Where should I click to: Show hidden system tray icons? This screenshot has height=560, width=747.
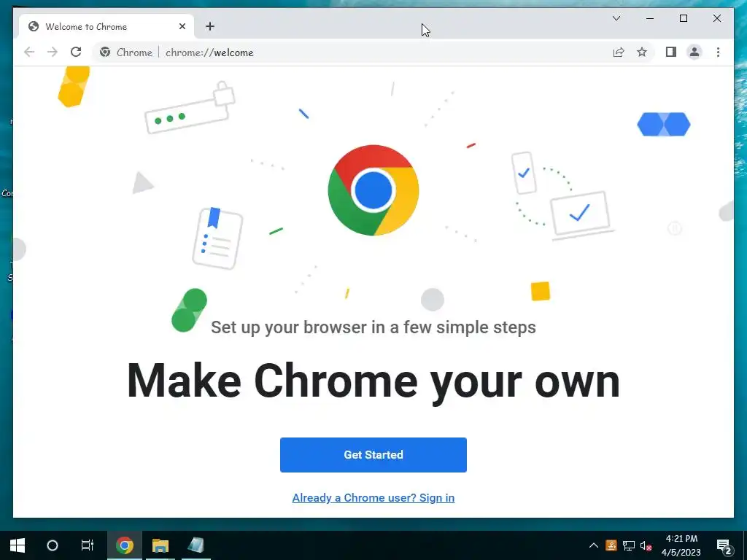point(594,545)
